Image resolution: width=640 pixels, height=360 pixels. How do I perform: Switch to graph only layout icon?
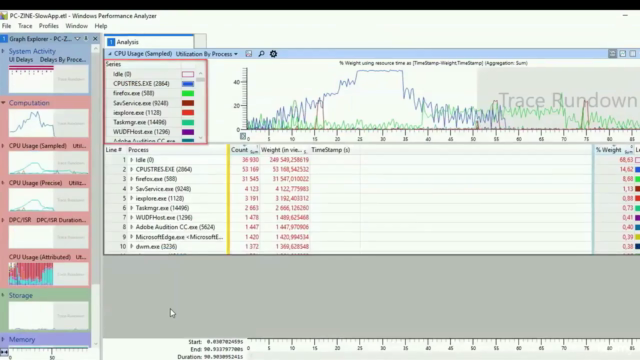(x=622, y=53)
